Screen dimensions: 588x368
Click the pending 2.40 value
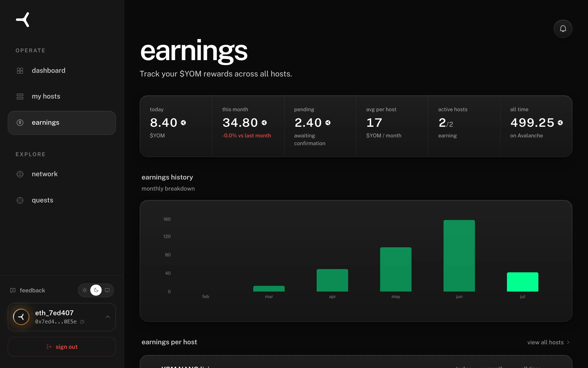click(x=308, y=123)
